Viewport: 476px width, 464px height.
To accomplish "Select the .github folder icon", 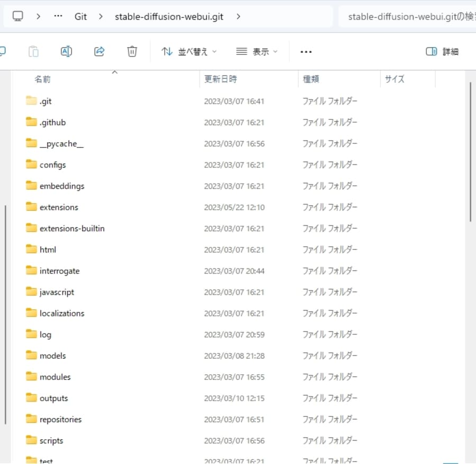I will pyautogui.click(x=31, y=122).
